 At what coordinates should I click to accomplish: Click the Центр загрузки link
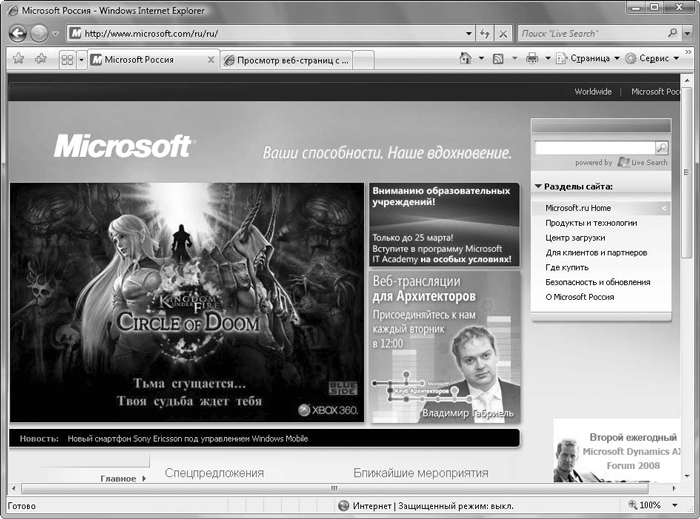coord(575,238)
